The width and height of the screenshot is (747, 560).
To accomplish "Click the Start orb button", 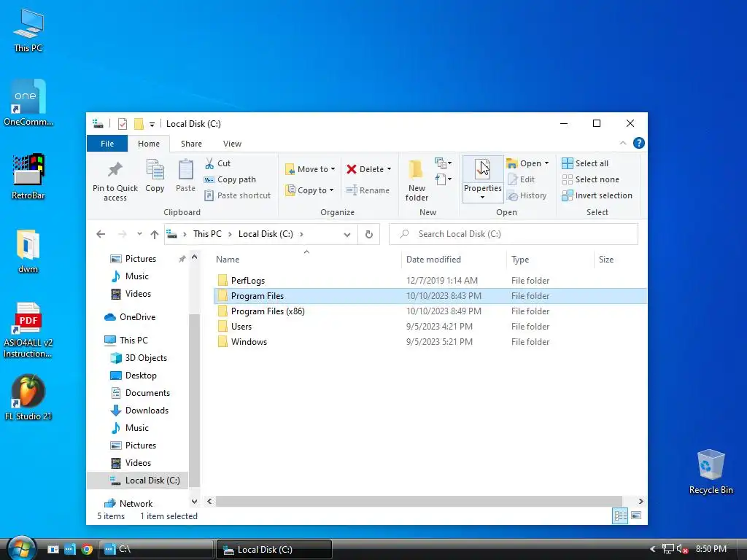I will (21, 548).
